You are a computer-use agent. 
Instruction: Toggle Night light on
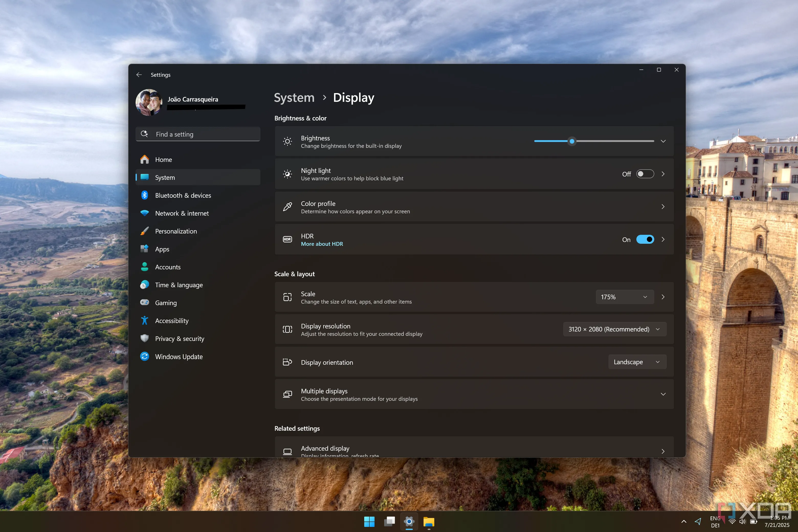[x=645, y=174]
